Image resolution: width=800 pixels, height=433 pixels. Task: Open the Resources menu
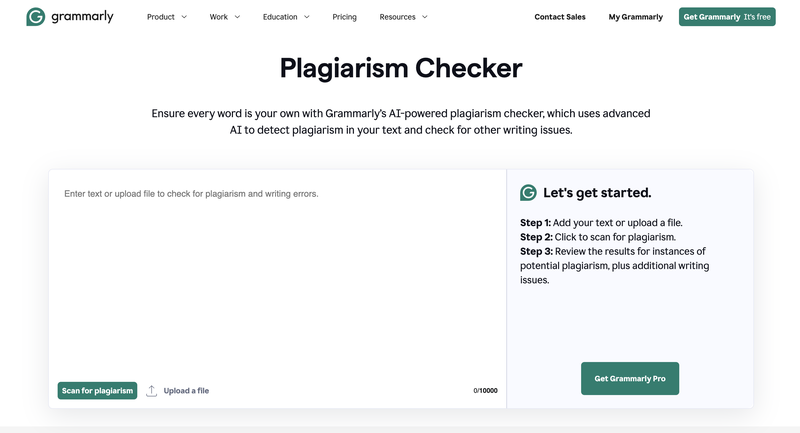point(403,17)
